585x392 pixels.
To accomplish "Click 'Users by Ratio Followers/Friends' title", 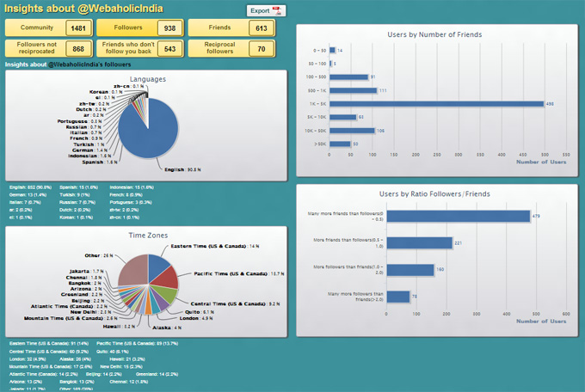I will coord(434,194).
